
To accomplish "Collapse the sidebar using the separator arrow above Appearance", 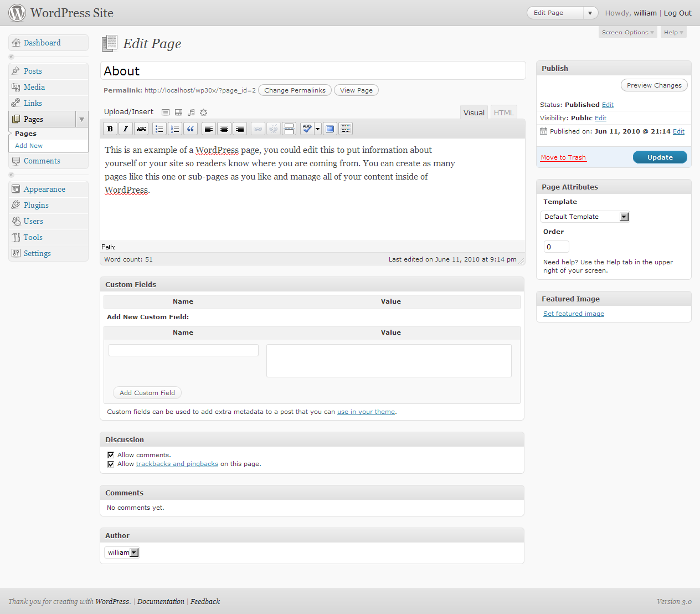I will 12,175.
